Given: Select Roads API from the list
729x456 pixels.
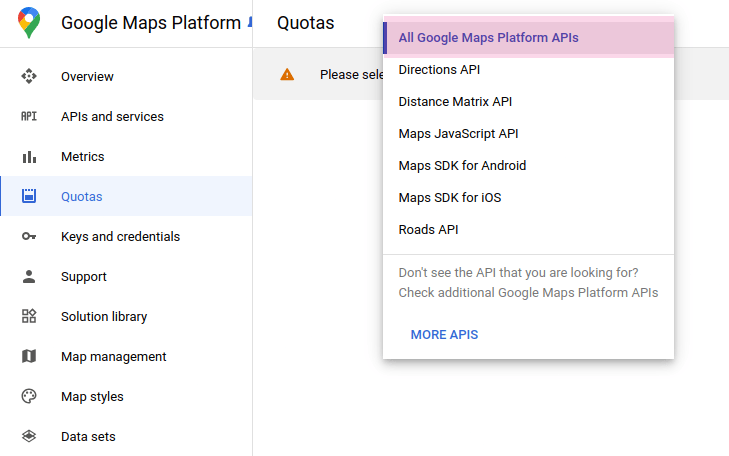Looking at the screenshot, I should [x=428, y=230].
